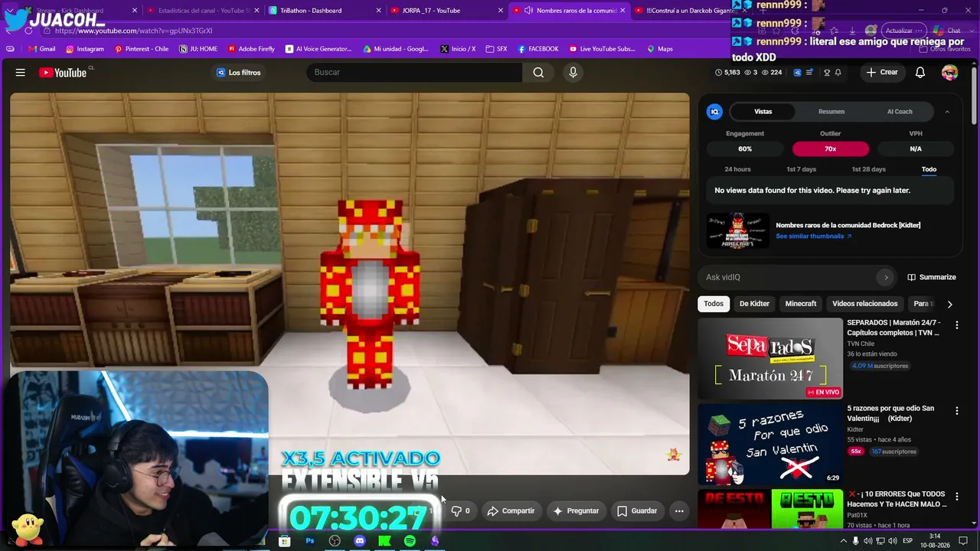Screen dimensions: 980x551
Task: Select the Todo views range
Action: tap(929, 169)
